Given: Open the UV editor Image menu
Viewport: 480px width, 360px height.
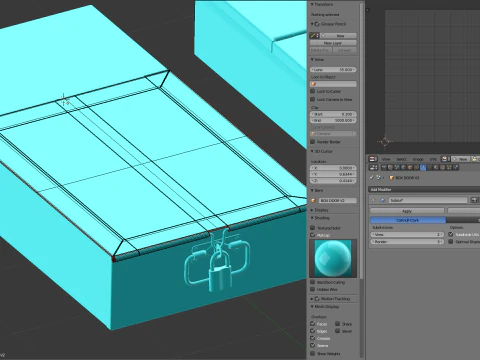Looking at the screenshot, I should coord(418,159).
